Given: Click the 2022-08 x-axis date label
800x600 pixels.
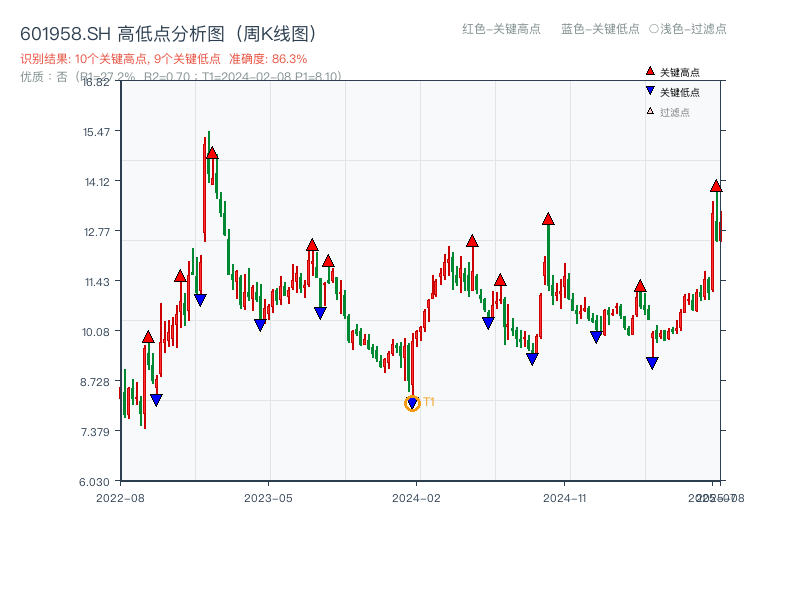Looking at the screenshot, I should (x=120, y=498).
